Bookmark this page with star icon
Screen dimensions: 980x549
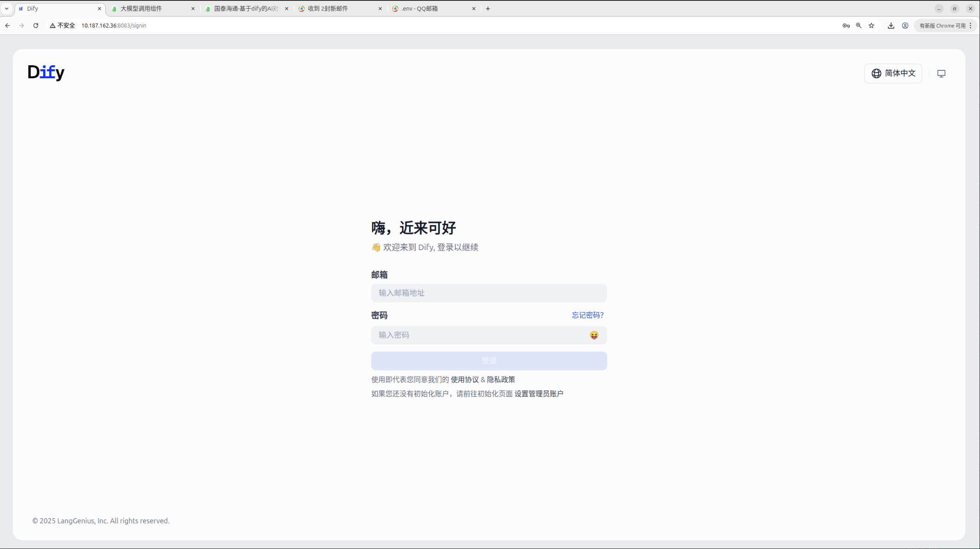(871, 26)
